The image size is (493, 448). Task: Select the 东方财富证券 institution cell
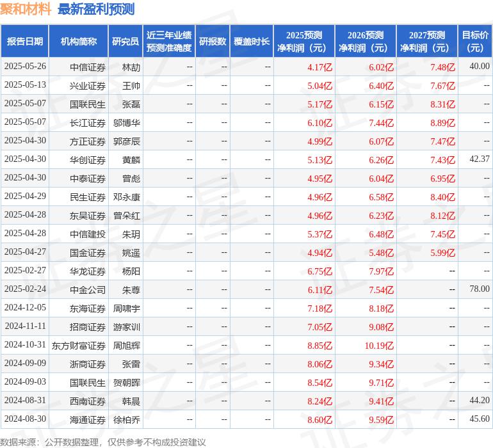[79, 346]
